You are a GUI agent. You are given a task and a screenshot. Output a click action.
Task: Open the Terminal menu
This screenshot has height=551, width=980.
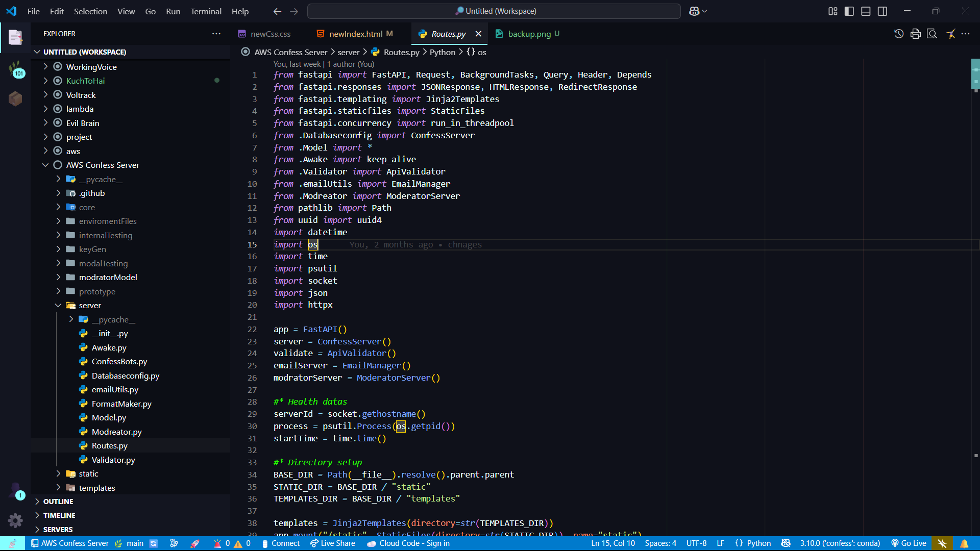(x=206, y=11)
